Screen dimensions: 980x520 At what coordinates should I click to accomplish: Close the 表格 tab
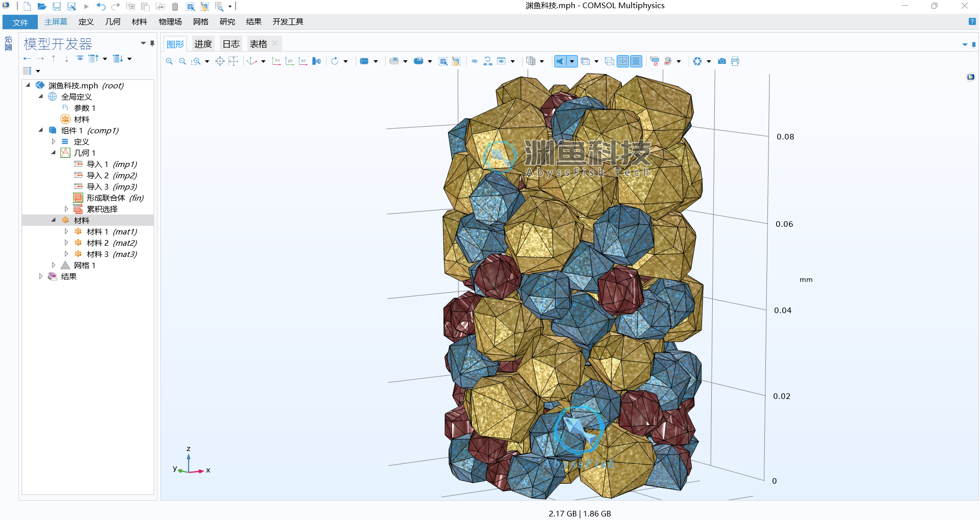[x=275, y=43]
